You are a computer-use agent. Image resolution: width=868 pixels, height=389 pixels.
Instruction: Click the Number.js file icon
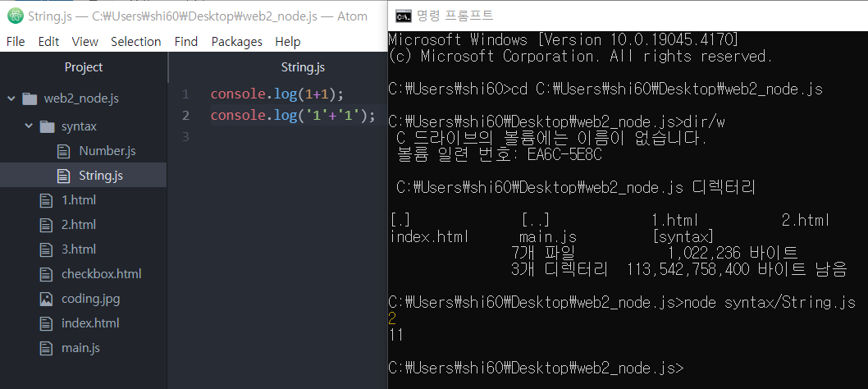coord(64,151)
